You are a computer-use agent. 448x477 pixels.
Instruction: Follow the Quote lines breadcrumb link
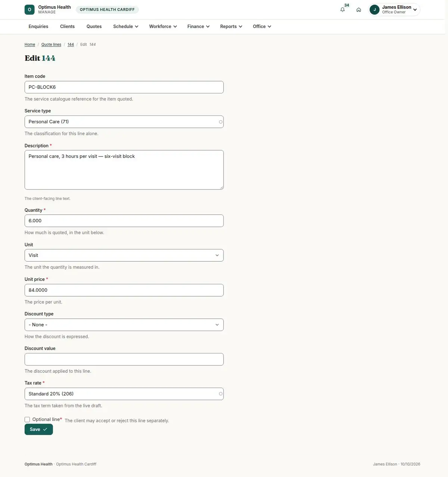tap(51, 44)
